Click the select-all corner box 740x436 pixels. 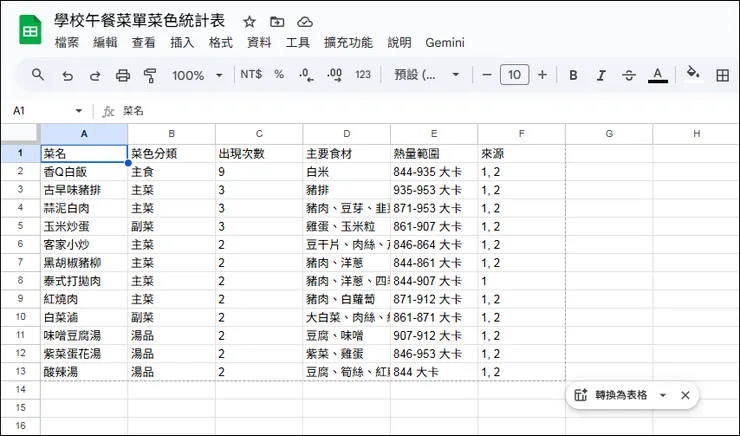[20, 134]
